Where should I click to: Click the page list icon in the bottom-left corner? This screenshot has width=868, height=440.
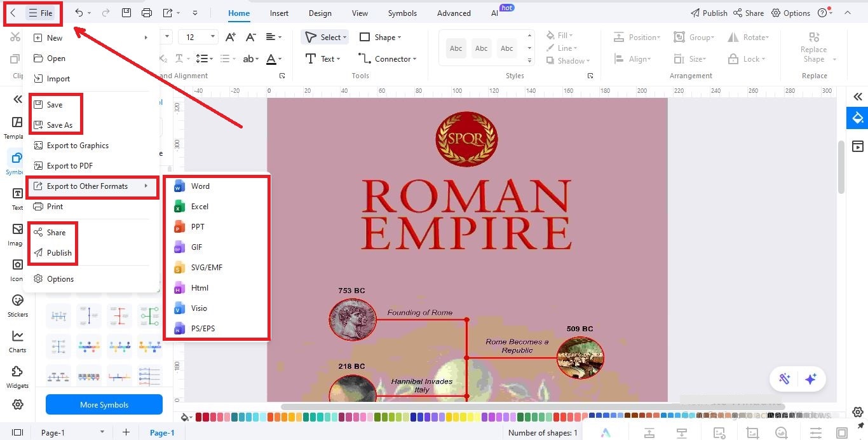pos(18,432)
